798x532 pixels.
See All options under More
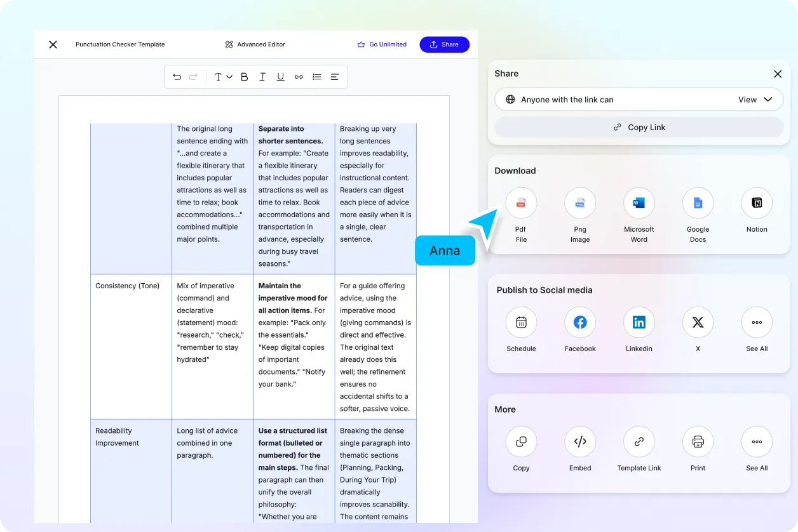pyautogui.click(x=757, y=442)
